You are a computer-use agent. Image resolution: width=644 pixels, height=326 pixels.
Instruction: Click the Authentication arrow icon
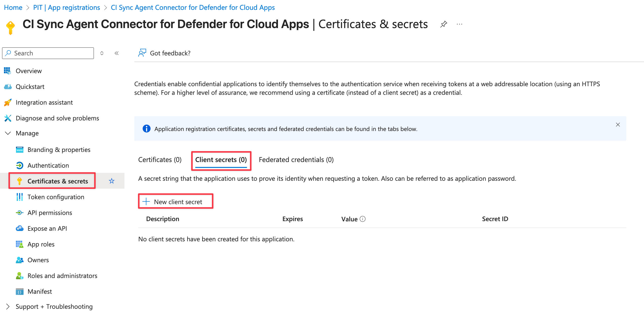(x=19, y=165)
